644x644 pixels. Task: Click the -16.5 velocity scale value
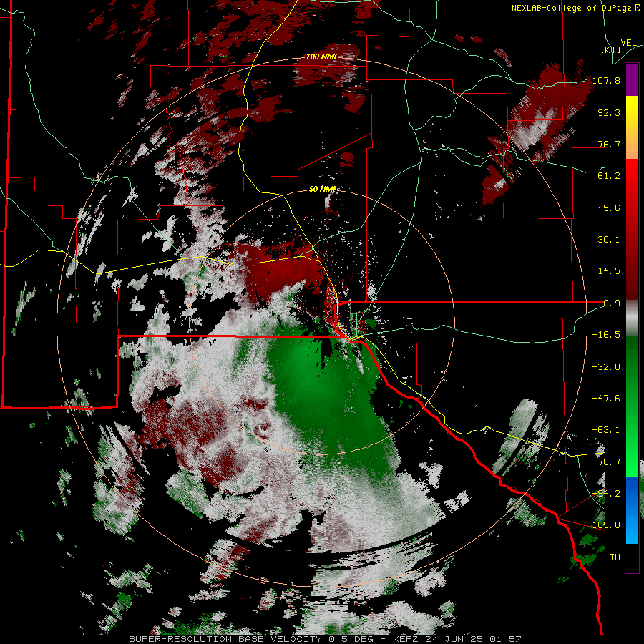coord(606,335)
